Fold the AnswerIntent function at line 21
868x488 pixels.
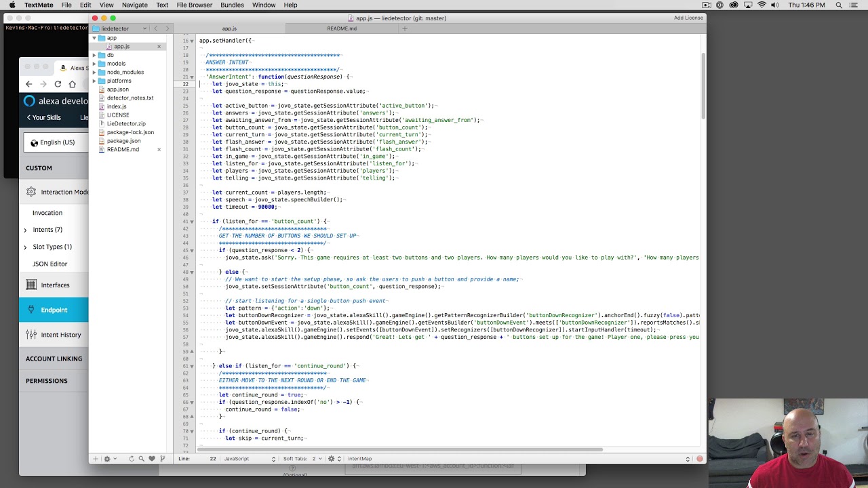point(192,77)
